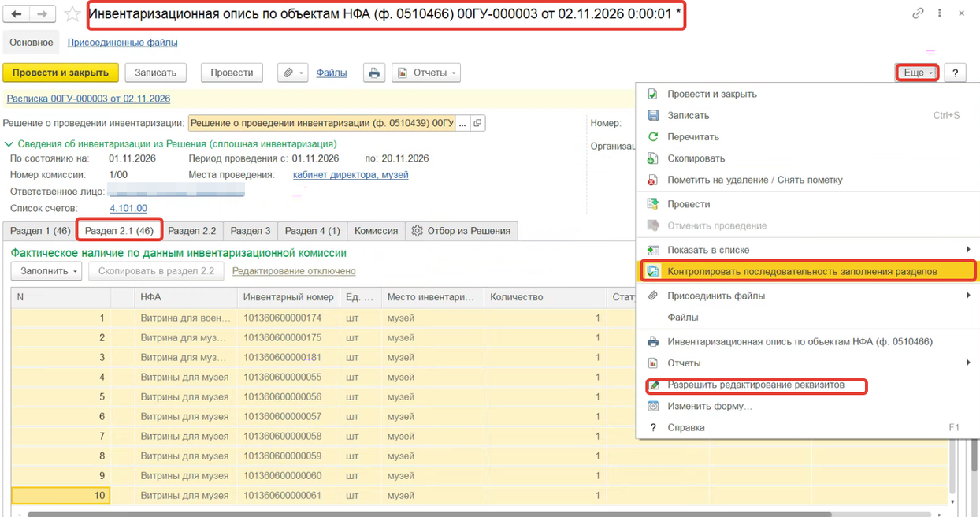Click the Редактирование отключено link
This screenshot has width=980, height=517.
(294, 271)
